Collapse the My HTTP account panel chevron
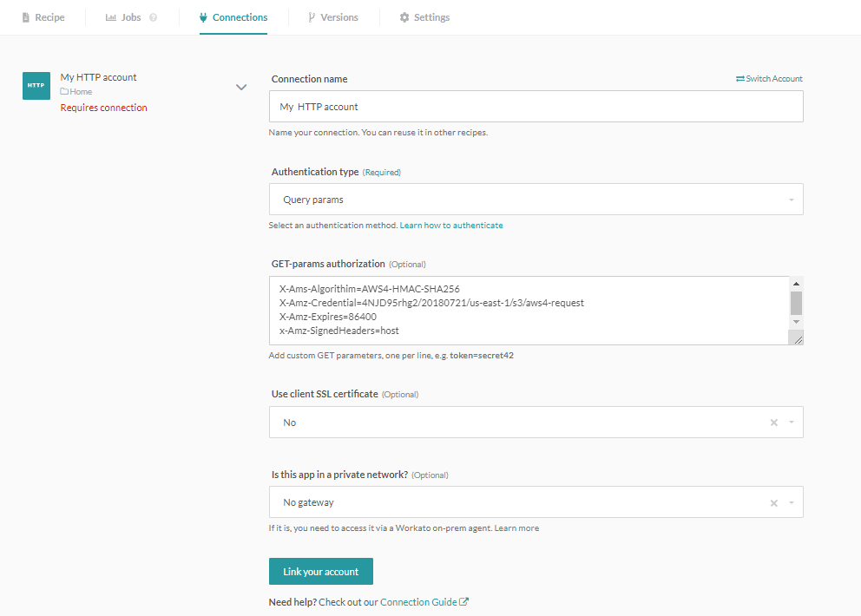Viewport: 861px width, 616px height. pyautogui.click(x=241, y=87)
